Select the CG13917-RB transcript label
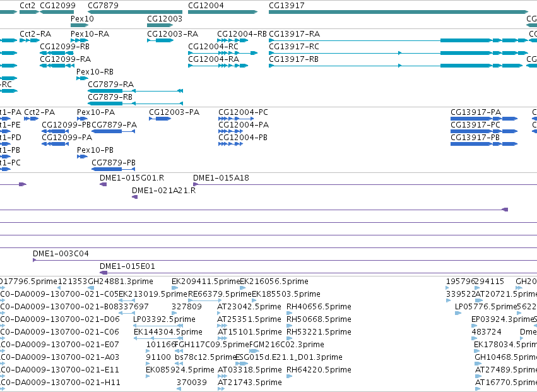Viewport: 537px width, 392px height. (294, 59)
